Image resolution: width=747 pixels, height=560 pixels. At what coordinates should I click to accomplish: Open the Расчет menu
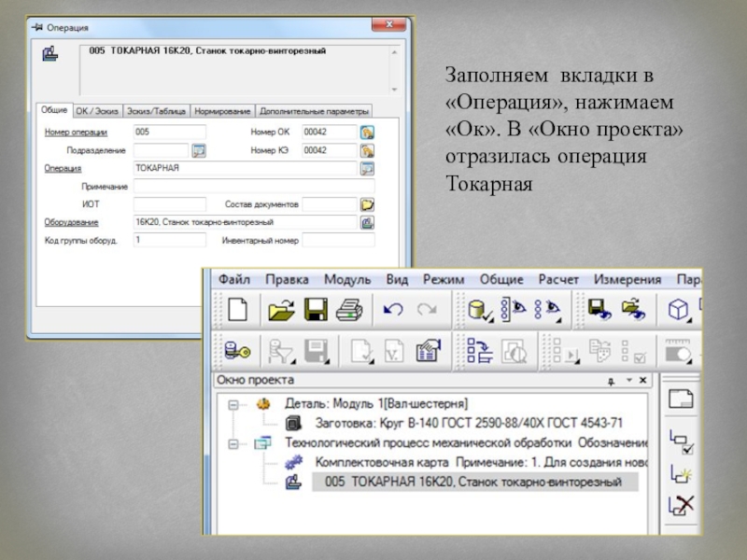[x=557, y=280]
